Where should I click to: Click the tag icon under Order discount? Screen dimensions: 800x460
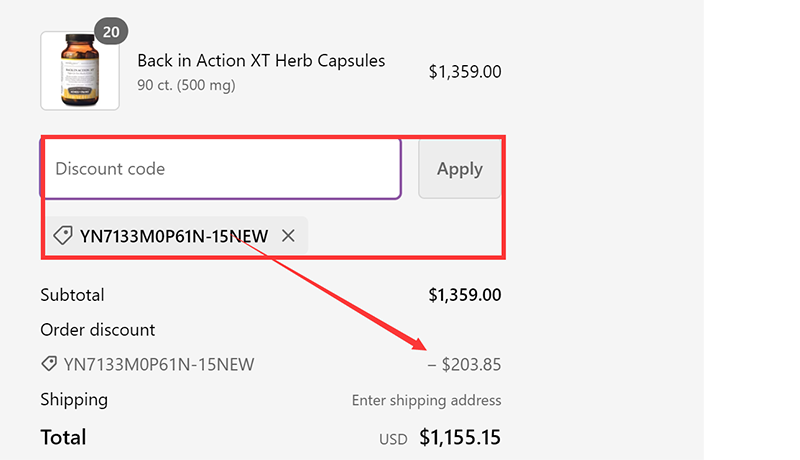48,364
